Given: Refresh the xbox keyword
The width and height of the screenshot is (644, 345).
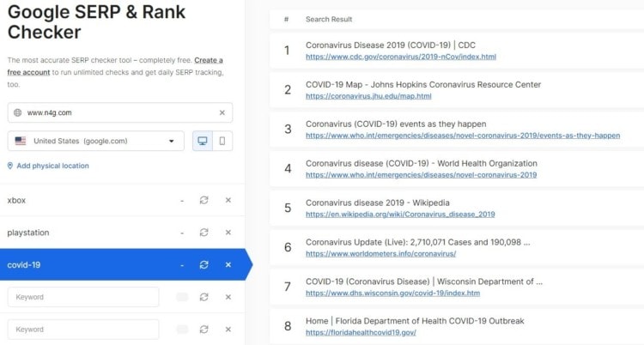Looking at the screenshot, I should tap(204, 200).
